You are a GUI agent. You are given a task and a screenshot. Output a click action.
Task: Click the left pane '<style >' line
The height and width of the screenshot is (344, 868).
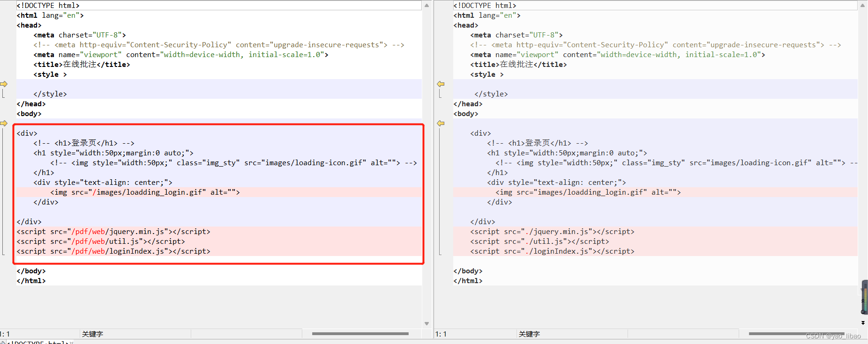pos(50,74)
